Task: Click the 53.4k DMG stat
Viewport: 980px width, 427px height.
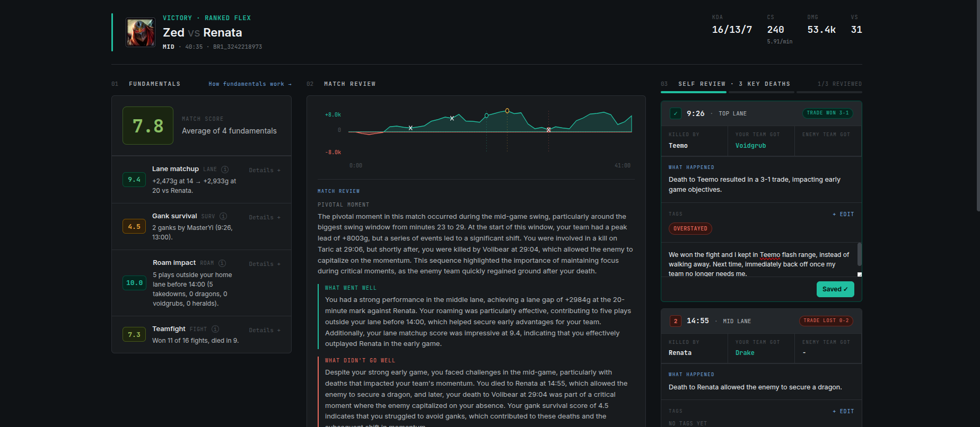Action: 821,30
